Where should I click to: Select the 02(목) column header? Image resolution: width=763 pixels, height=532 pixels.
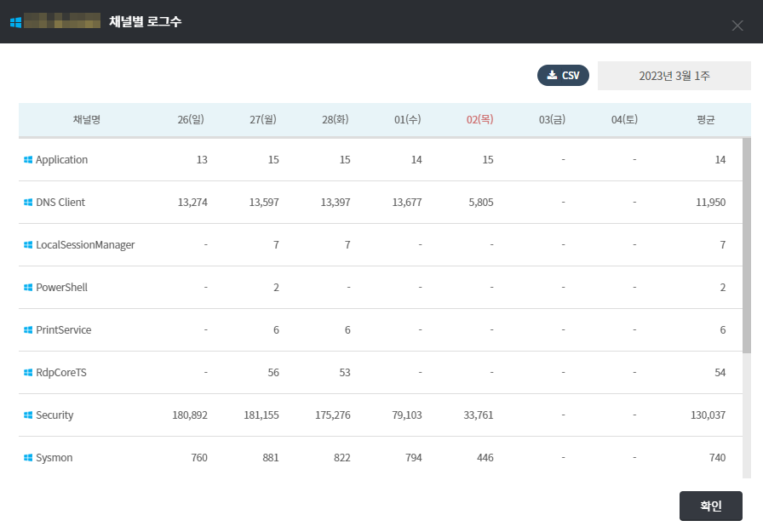(x=479, y=120)
